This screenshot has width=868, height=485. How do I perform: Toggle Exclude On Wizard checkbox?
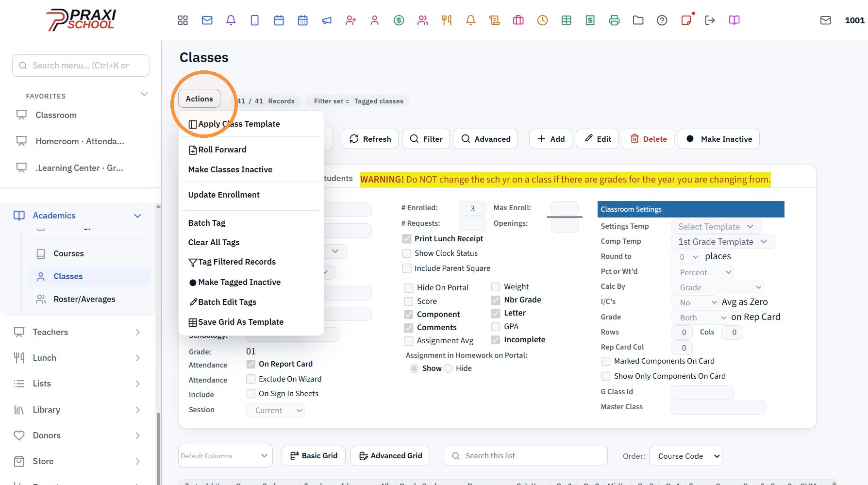(251, 379)
